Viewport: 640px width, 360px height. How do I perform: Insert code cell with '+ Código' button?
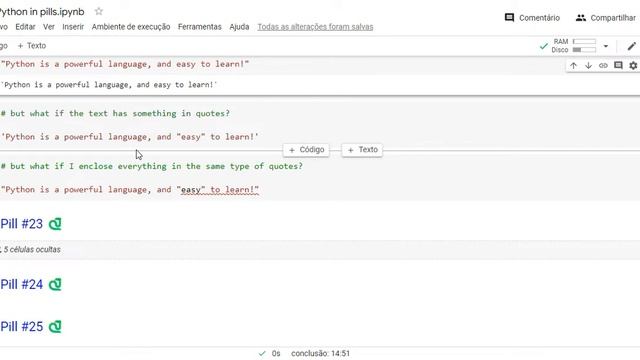click(306, 150)
